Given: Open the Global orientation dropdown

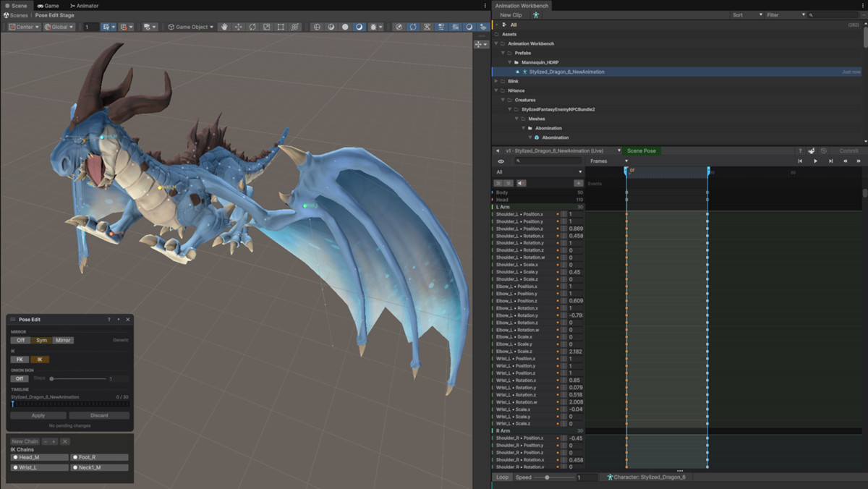Looking at the screenshot, I should 59,27.
